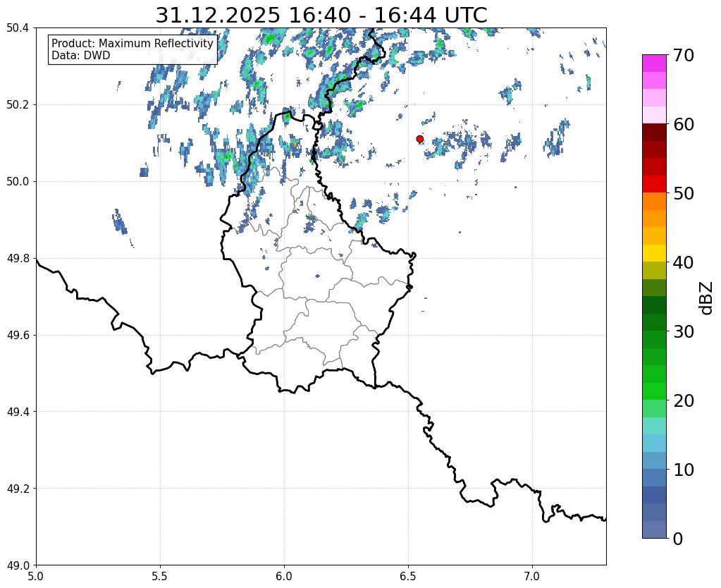Click the 50 tick label on colorbar
Viewport: 721px width, 588px height.
click(684, 193)
